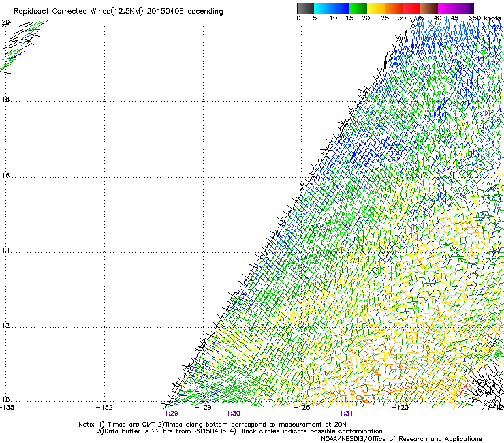This screenshot has width=504, height=443.
Task: Click the gray 0-5 knots color band
Action: pyautogui.click(x=305, y=8)
